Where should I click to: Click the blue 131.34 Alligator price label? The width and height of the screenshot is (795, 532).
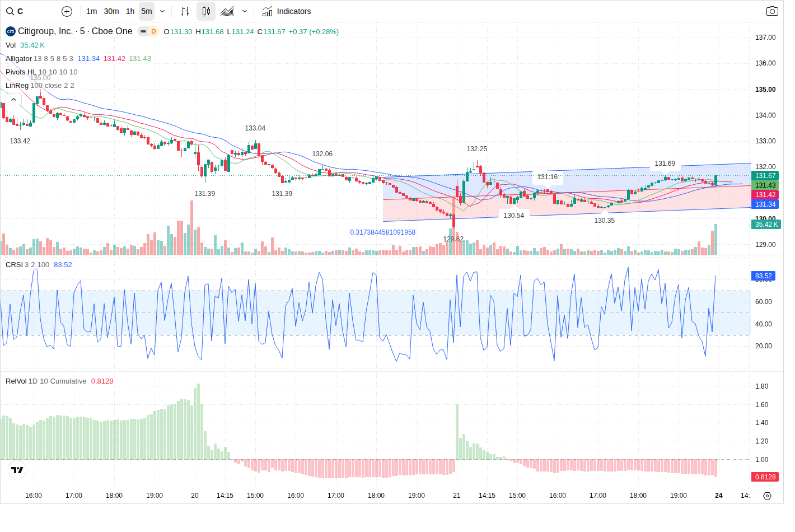[765, 204]
